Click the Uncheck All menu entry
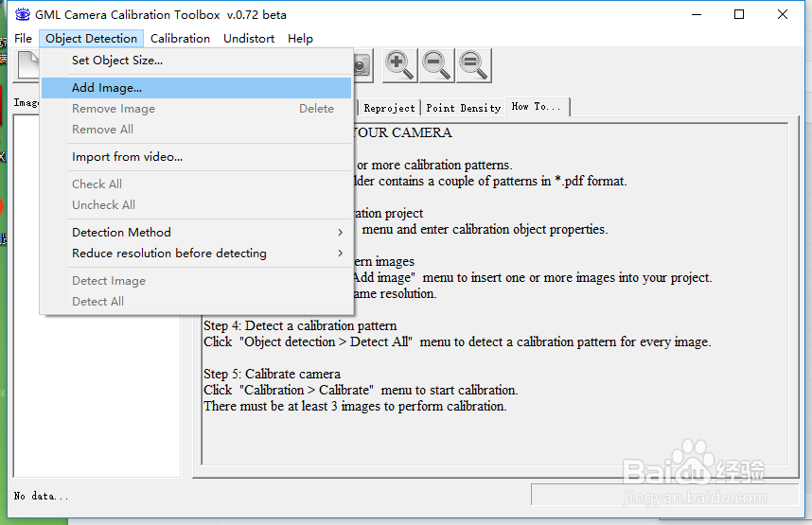Image resolution: width=812 pixels, height=525 pixels. click(x=196, y=205)
